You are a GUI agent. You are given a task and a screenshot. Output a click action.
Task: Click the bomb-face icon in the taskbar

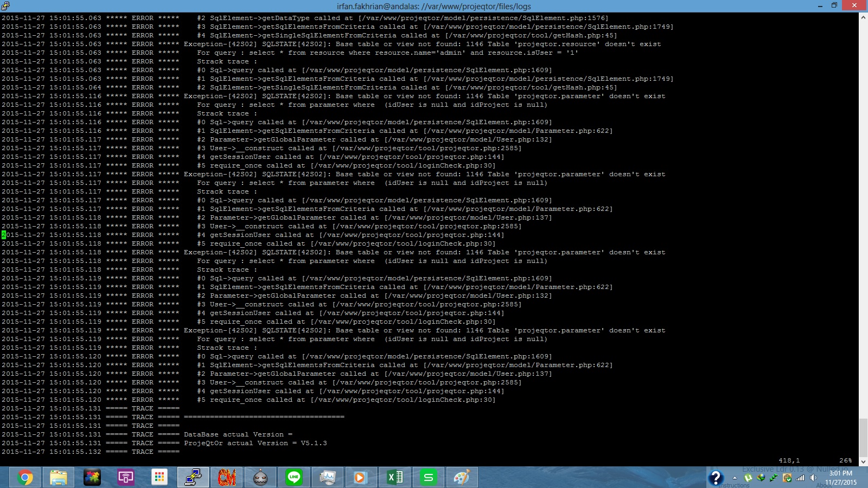tap(260, 478)
